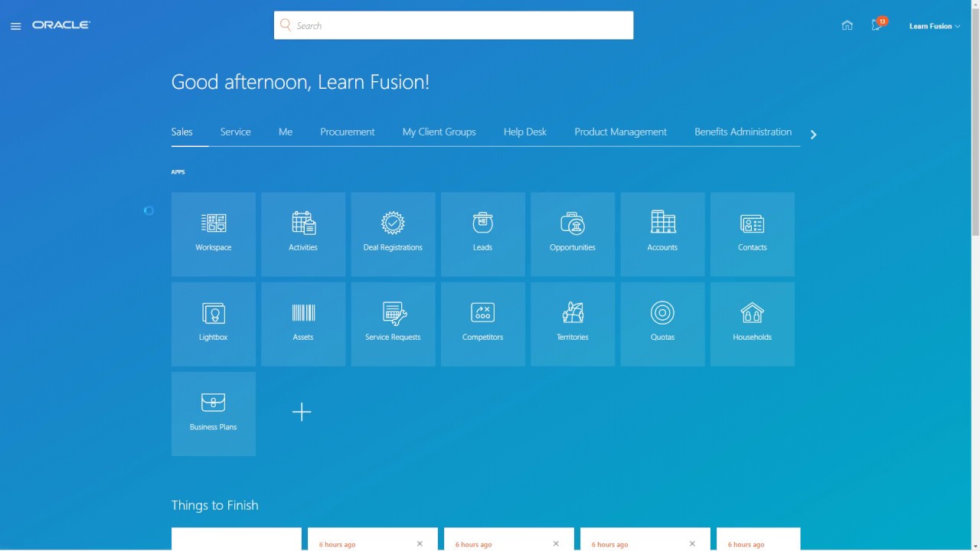
Task: Open the Service Requests app
Action: (393, 324)
